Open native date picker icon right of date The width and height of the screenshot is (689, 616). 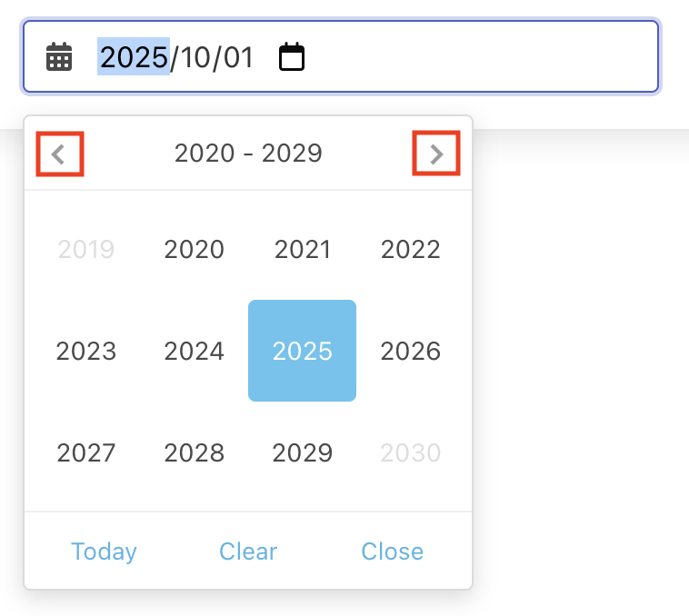(x=291, y=57)
